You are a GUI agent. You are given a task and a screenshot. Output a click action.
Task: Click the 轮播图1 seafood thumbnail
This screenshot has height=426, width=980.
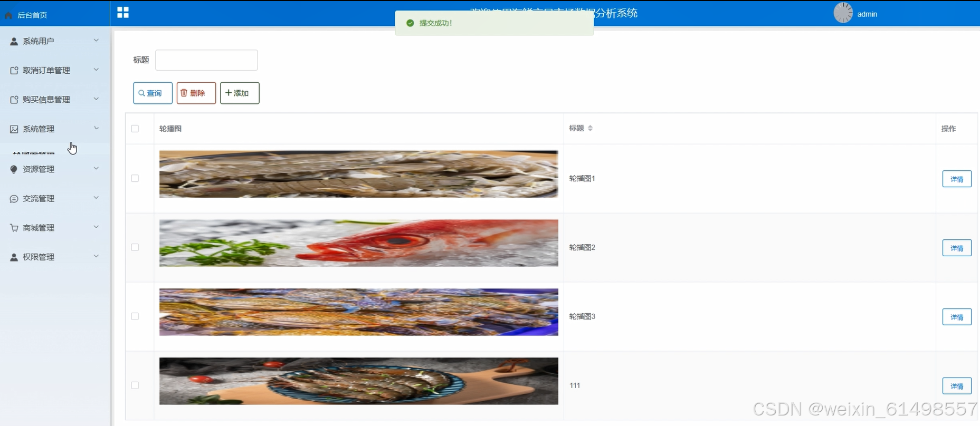[359, 174]
